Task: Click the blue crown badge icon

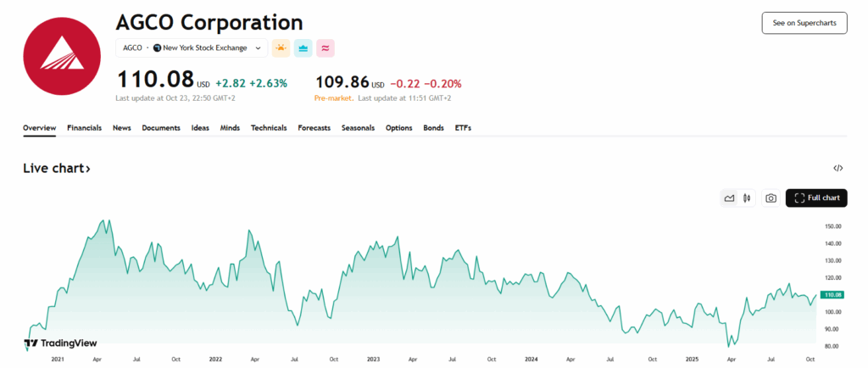Action: tap(303, 48)
